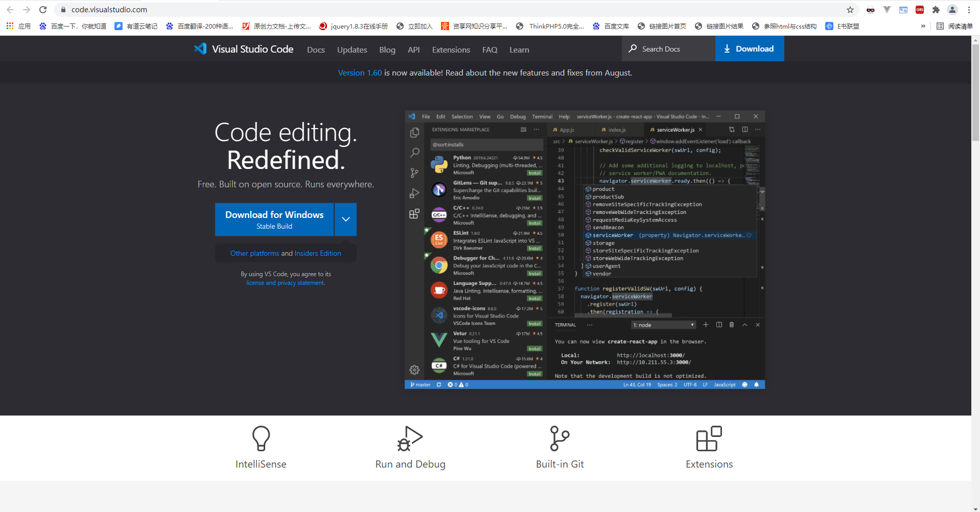Click the search magnifier icon in Search Docs
The height and width of the screenshot is (512, 980).
(x=633, y=48)
